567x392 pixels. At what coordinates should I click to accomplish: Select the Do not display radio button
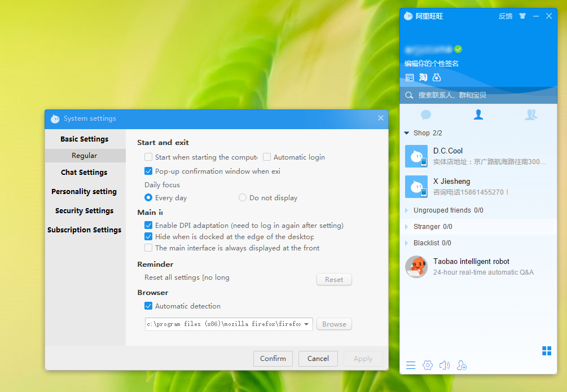tap(243, 198)
